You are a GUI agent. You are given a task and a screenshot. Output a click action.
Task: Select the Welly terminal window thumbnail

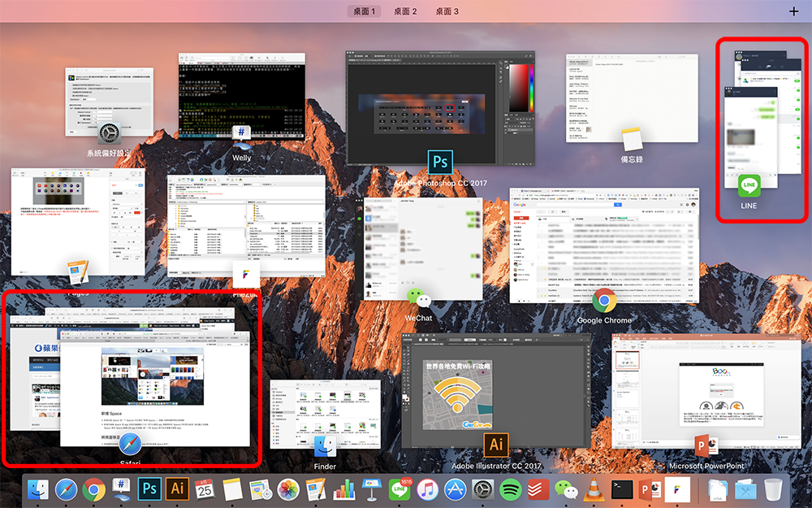click(242, 96)
